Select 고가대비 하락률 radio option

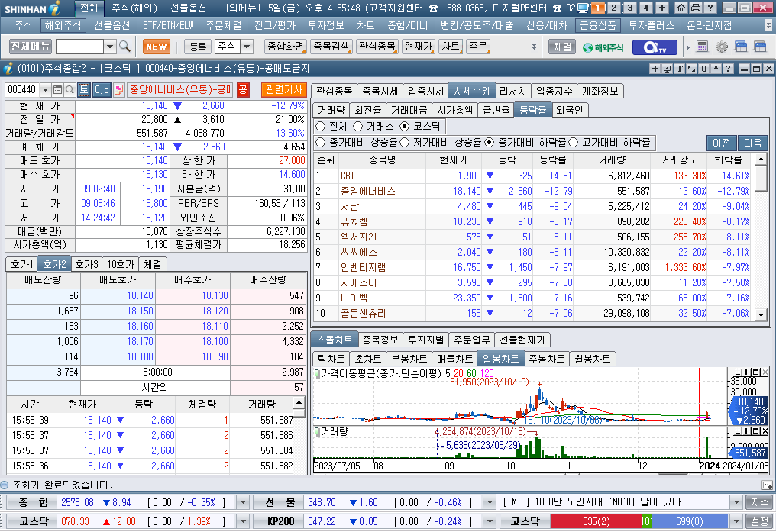pos(573,143)
